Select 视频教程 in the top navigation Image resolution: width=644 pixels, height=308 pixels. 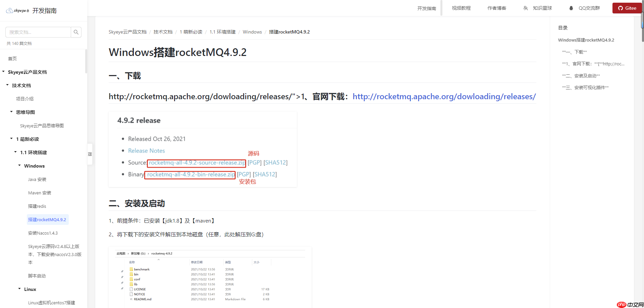click(x=461, y=8)
